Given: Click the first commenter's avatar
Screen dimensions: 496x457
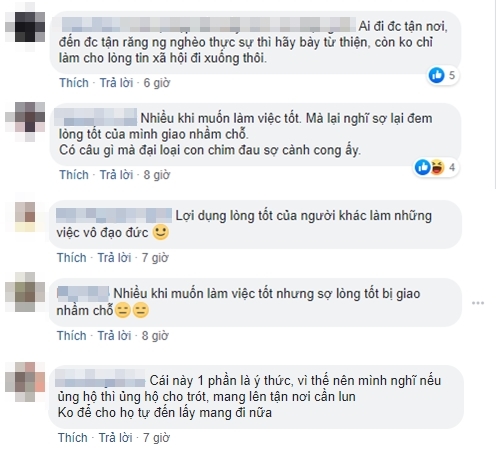Looking at the screenshot, I should (25, 27).
